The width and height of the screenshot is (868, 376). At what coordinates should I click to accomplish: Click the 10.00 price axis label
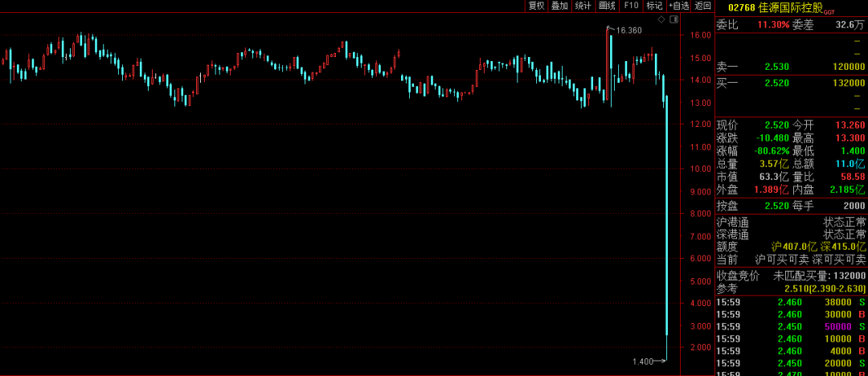[x=702, y=169]
